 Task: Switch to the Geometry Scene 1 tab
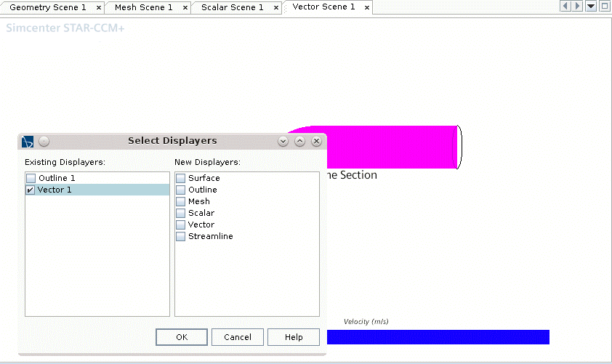48,7
